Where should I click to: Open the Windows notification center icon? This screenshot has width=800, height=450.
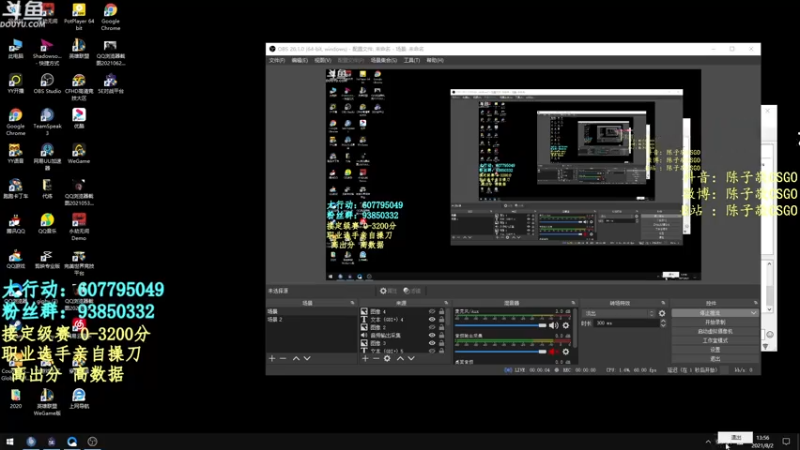point(786,441)
